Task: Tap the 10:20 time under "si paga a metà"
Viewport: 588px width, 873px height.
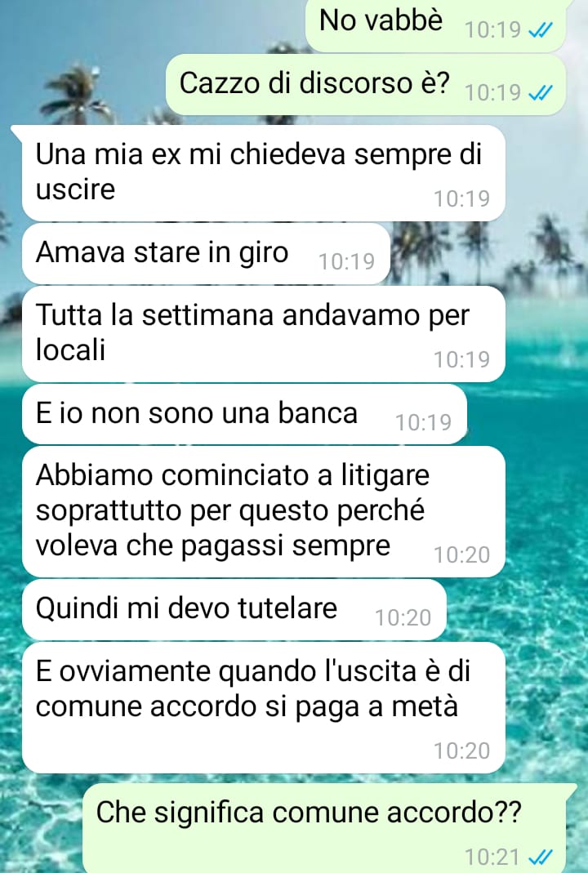Action: click(461, 751)
